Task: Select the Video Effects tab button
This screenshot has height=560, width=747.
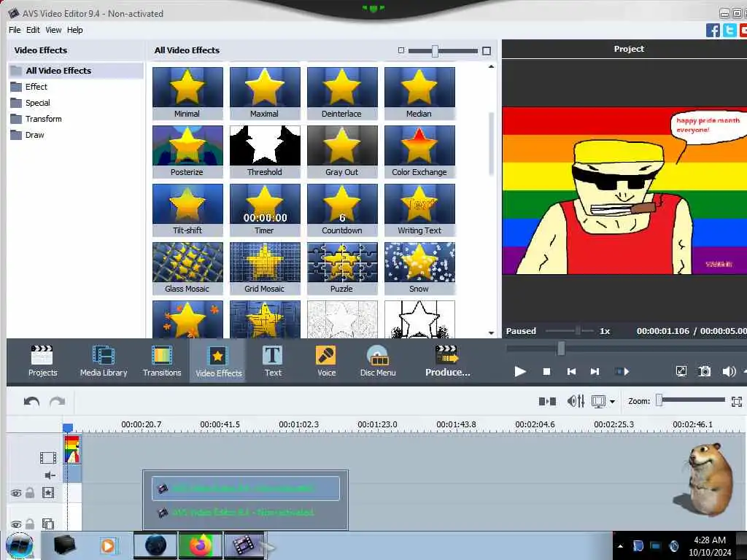Action: [218, 362]
